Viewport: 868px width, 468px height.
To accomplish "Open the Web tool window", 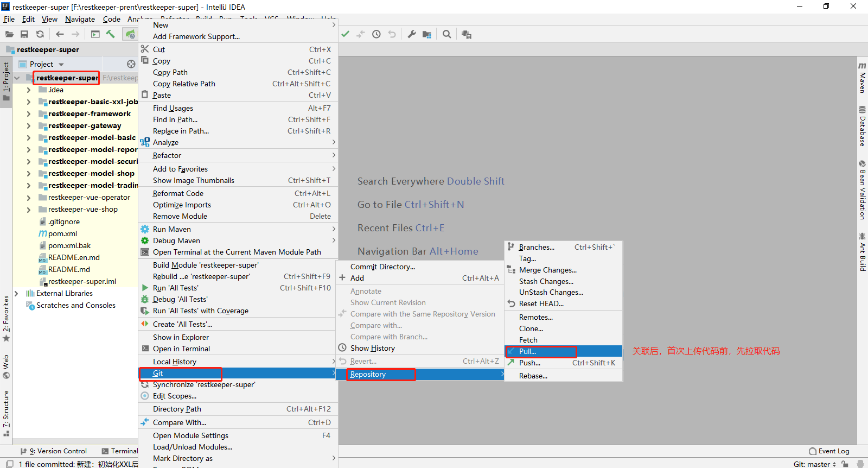I will [x=6, y=367].
